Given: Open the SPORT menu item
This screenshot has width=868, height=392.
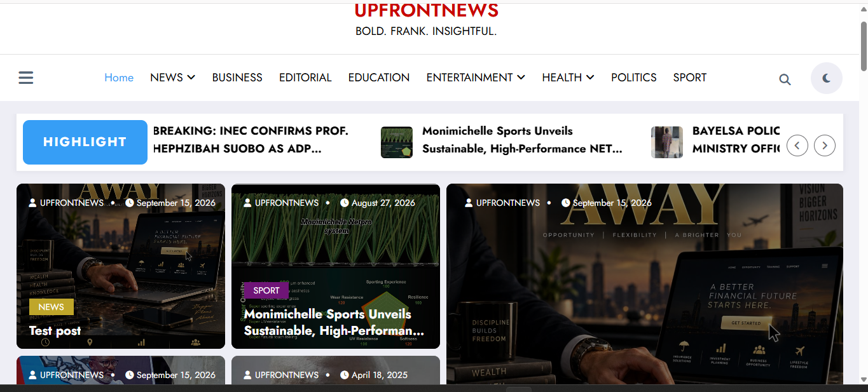Looking at the screenshot, I should [x=690, y=78].
